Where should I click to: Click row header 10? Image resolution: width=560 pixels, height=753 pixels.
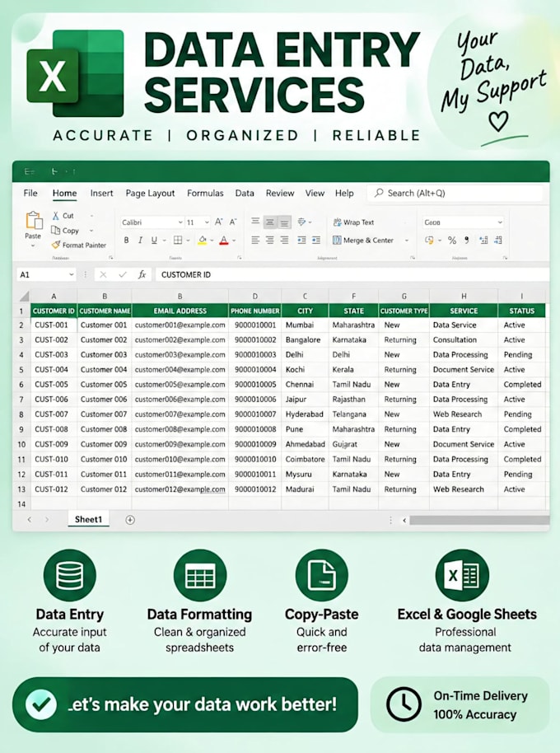(21, 444)
